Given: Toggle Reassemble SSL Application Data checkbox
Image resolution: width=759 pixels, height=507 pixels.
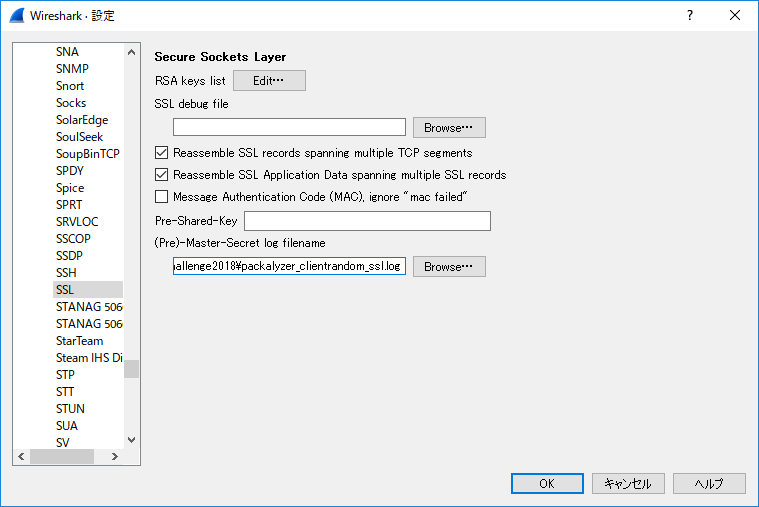Looking at the screenshot, I should click(x=161, y=174).
